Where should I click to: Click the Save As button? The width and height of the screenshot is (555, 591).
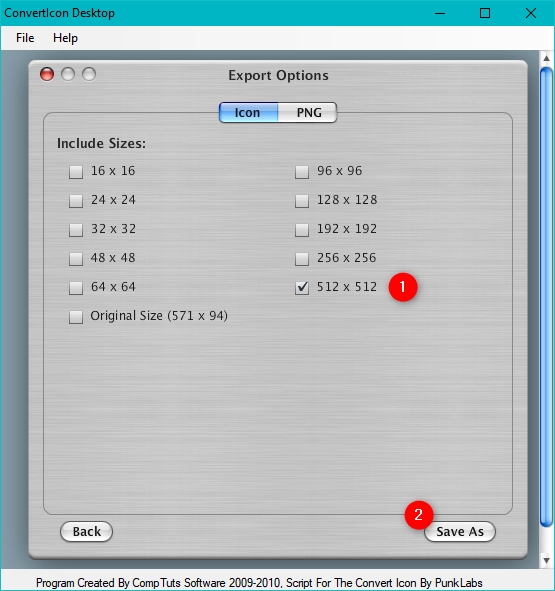460,531
